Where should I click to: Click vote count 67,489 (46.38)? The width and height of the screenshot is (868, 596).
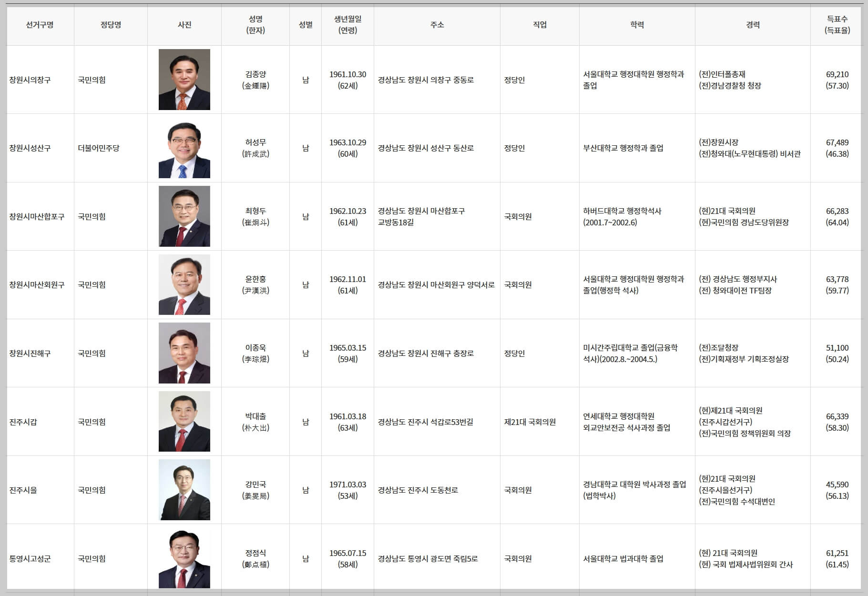coord(837,148)
